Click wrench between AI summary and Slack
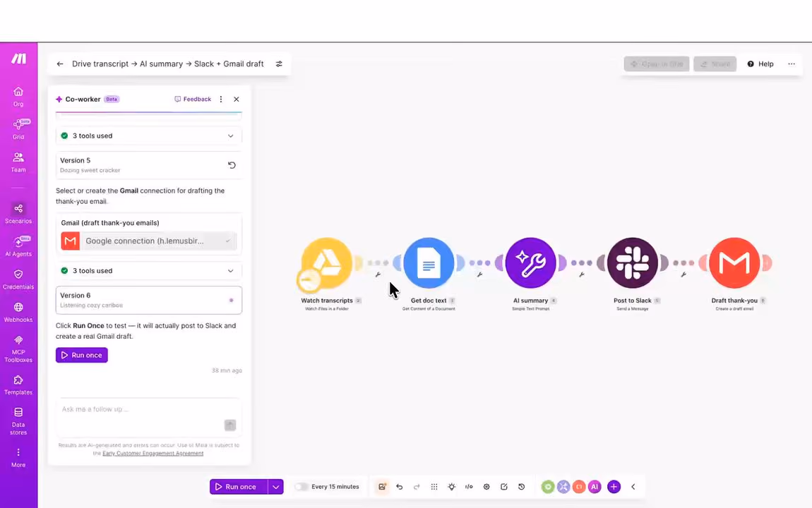The image size is (812, 508). (x=582, y=274)
